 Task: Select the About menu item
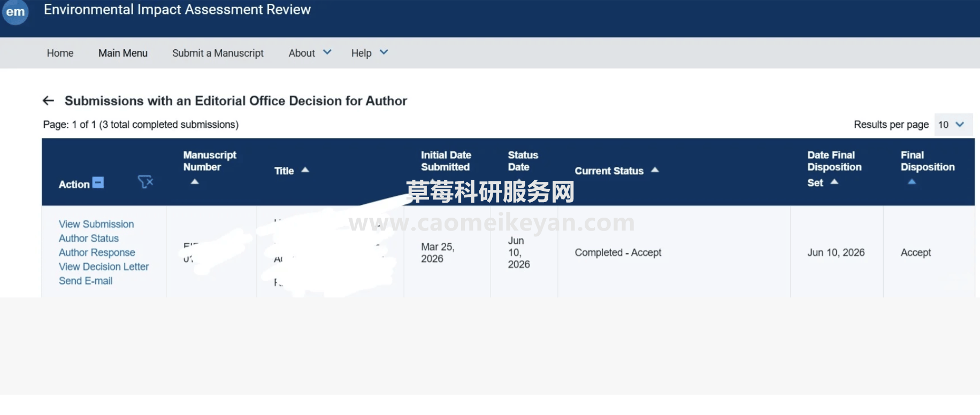tap(302, 53)
